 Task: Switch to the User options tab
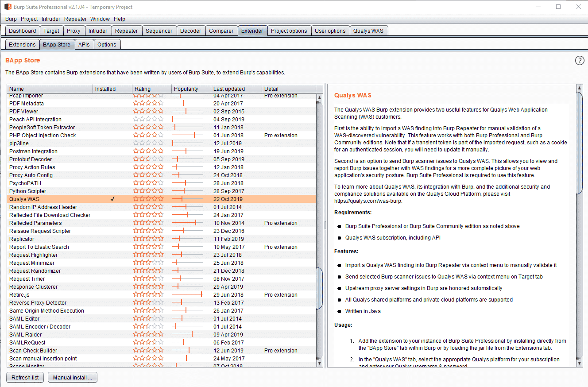(x=330, y=31)
